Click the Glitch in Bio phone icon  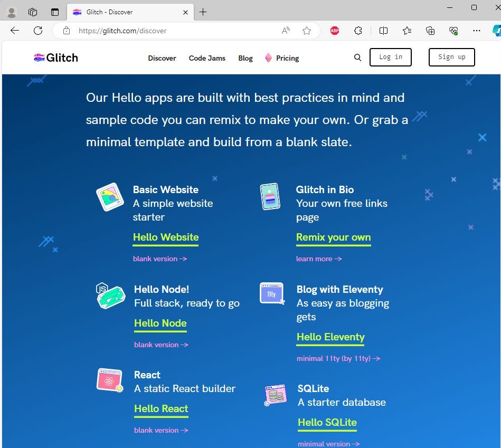[269, 196]
